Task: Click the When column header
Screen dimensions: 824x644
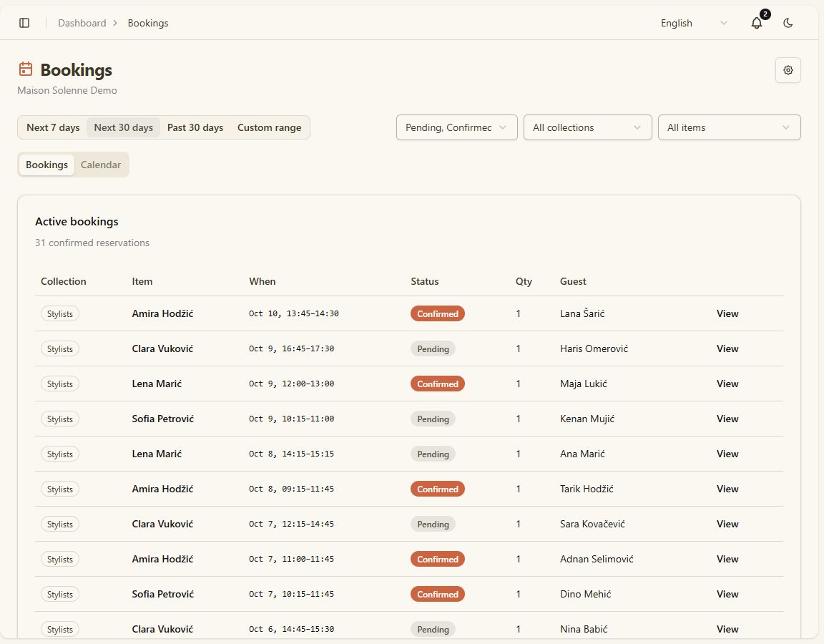Action: (x=263, y=281)
